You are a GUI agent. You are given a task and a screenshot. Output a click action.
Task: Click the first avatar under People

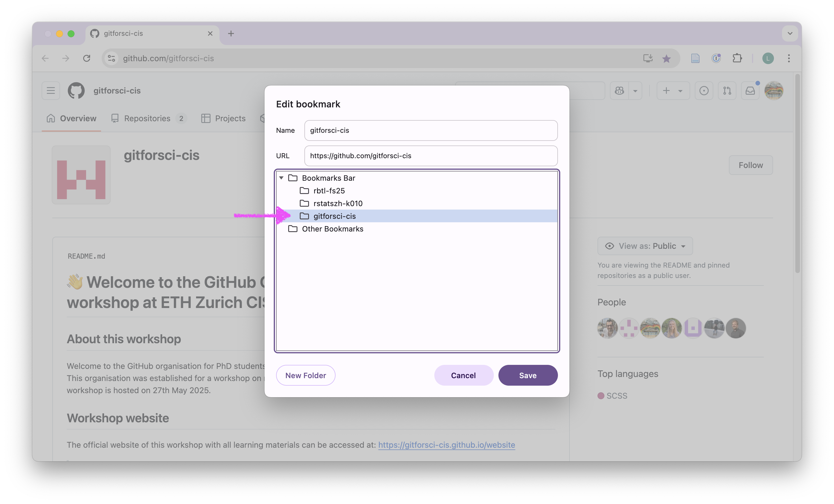click(x=608, y=328)
